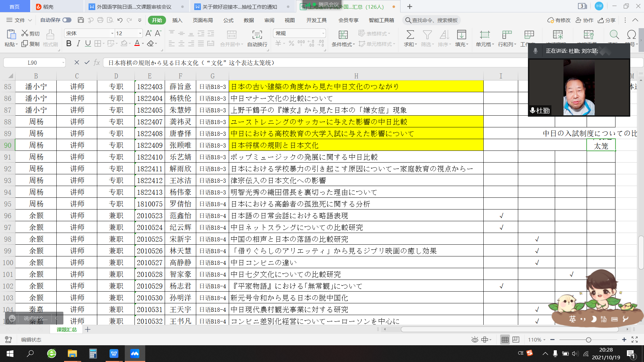Viewport: 644px width, 362px height.
Task: Open the 数据 ribbon tab
Action: 249,20
